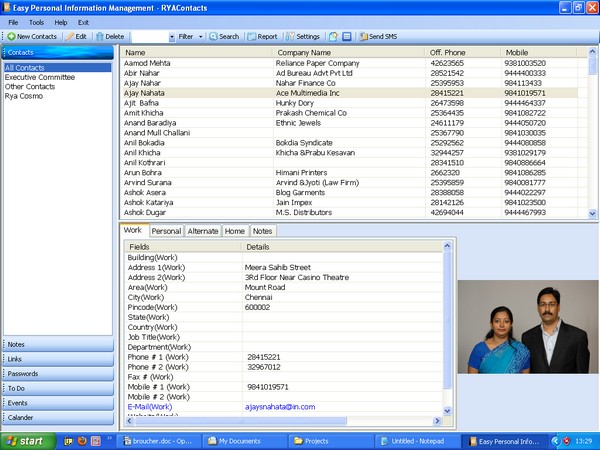Screen dimensions: 600x450
Task: Open the Filter dropdown arrow
Action: (x=201, y=37)
